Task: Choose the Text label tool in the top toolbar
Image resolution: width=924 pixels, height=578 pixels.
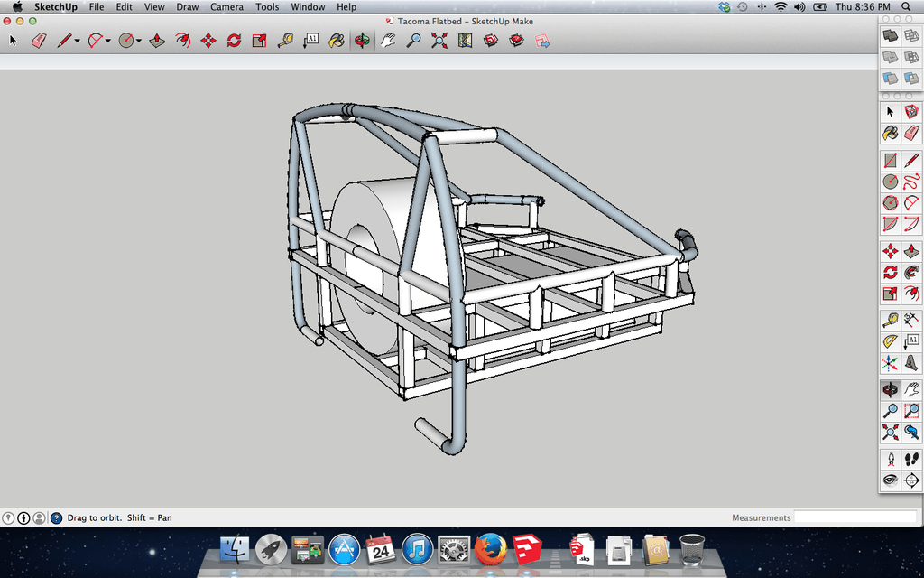Action: 311,41
